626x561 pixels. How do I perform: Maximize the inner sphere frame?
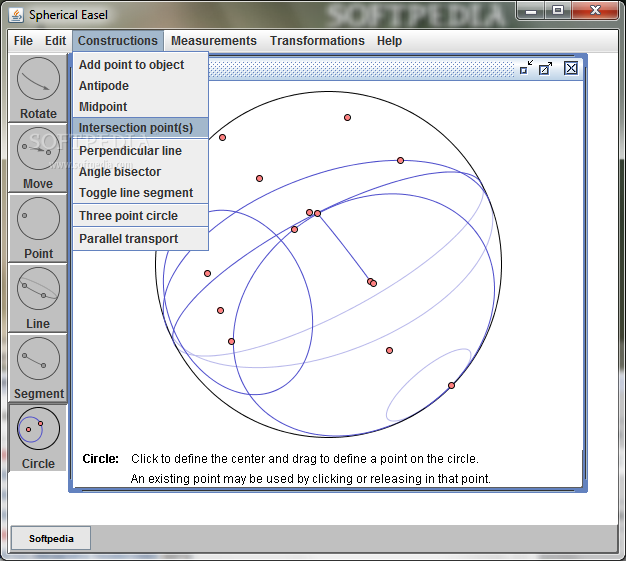pyautogui.click(x=545, y=68)
